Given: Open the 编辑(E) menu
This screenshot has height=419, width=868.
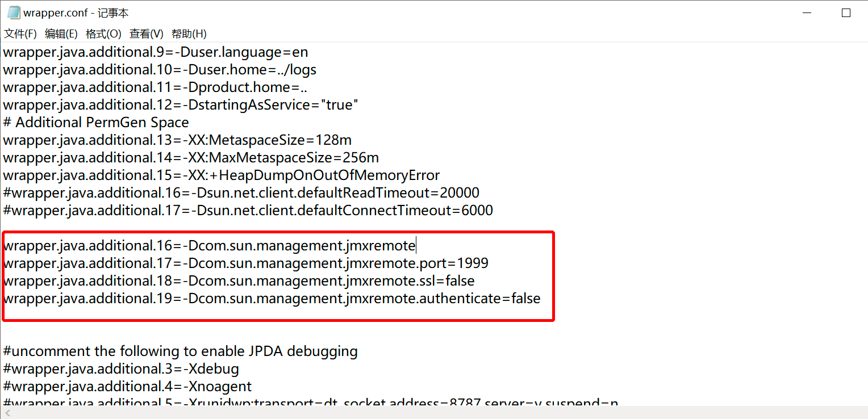Looking at the screenshot, I should [61, 33].
